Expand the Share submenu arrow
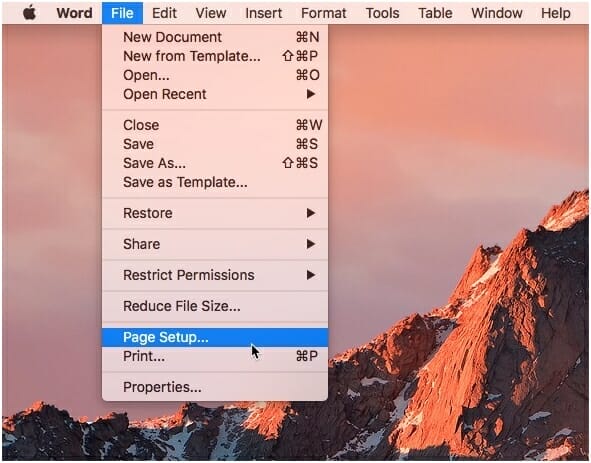Image resolution: width=591 pixels, height=463 pixels. click(x=311, y=244)
